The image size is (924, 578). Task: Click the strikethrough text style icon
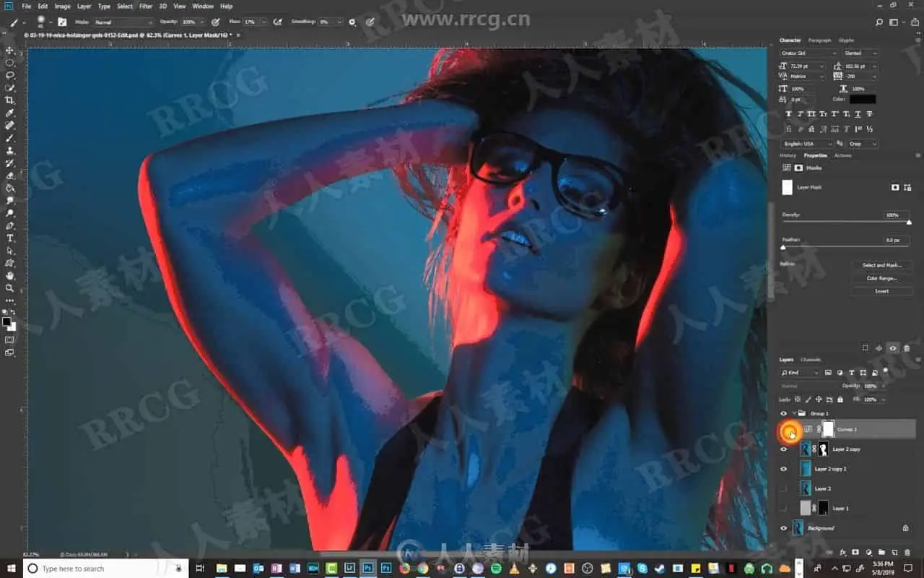869,114
